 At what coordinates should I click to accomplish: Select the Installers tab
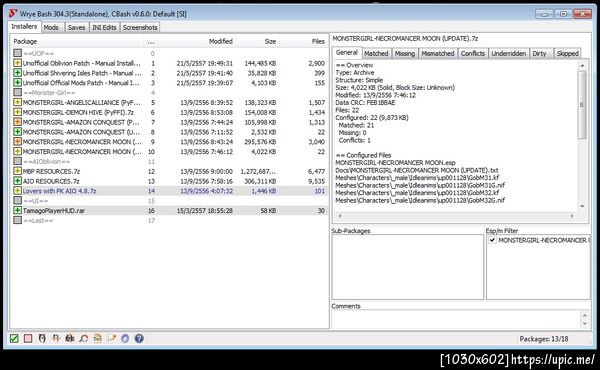click(x=24, y=26)
